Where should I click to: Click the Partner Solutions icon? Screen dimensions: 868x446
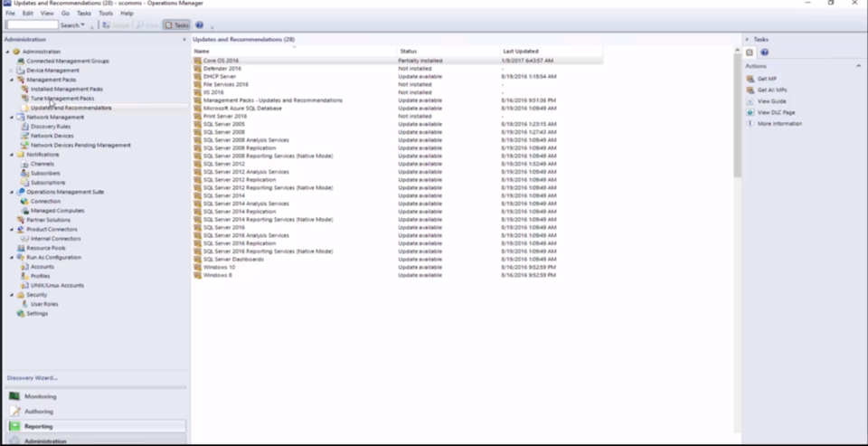click(21, 220)
